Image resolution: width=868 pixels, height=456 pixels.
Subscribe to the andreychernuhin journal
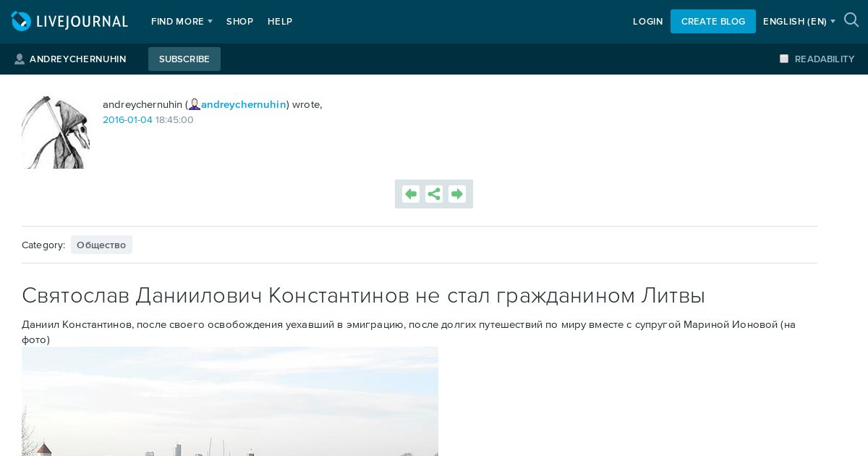point(184,59)
